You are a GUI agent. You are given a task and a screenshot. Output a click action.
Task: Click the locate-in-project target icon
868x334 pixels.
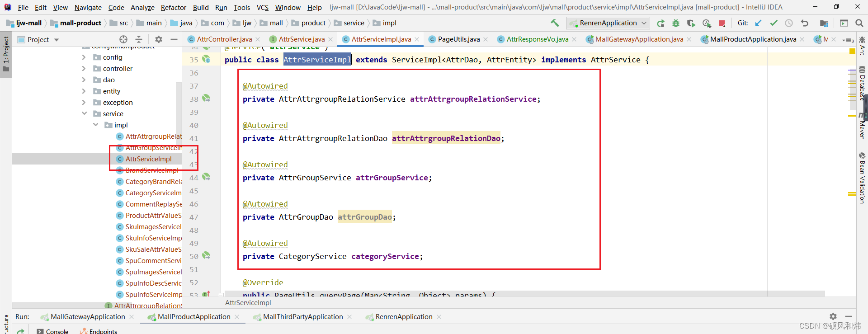point(123,39)
